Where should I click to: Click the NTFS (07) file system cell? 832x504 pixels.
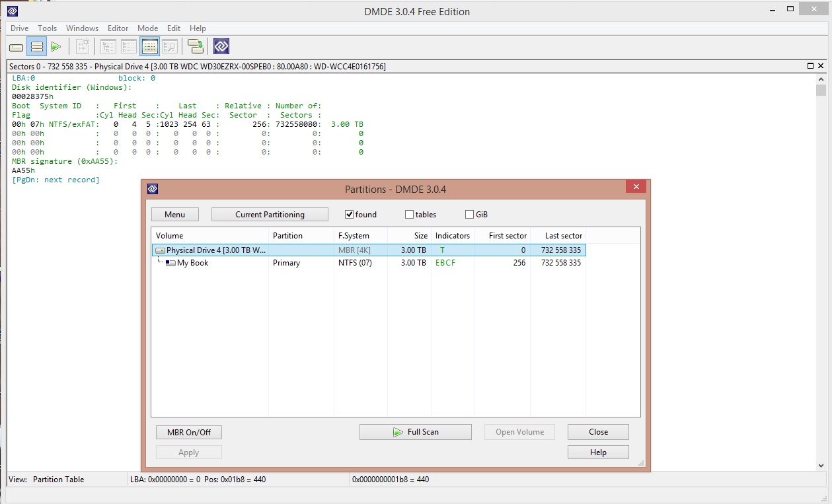(355, 263)
